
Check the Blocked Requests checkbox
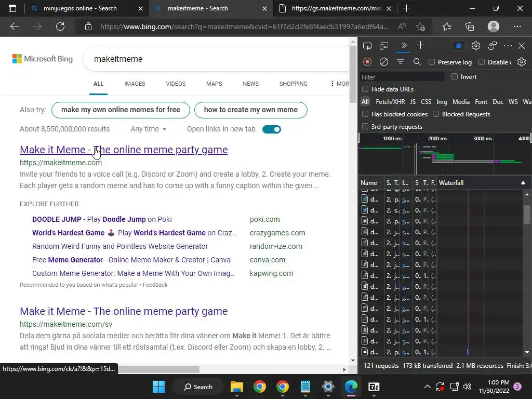click(x=436, y=114)
